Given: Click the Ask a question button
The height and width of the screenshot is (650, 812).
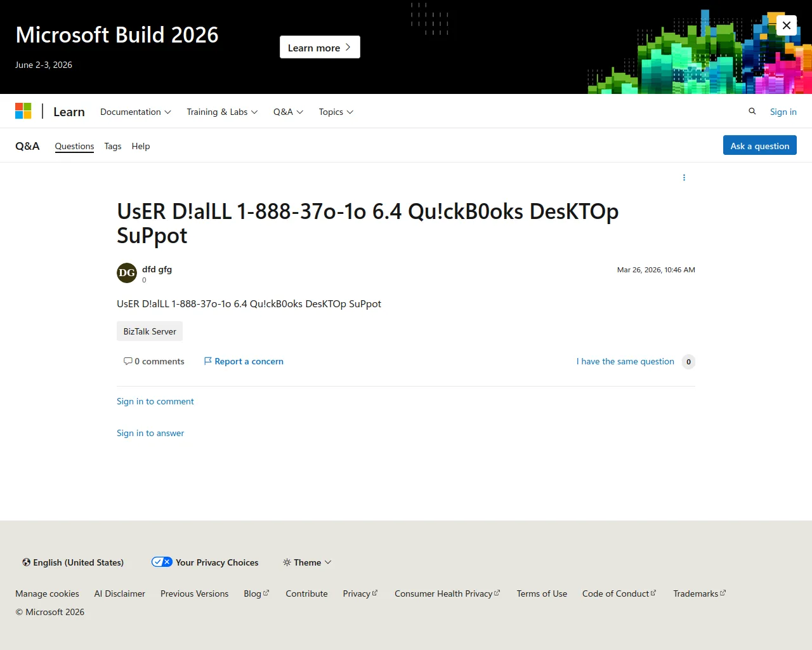Looking at the screenshot, I should pyautogui.click(x=760, y=145).
